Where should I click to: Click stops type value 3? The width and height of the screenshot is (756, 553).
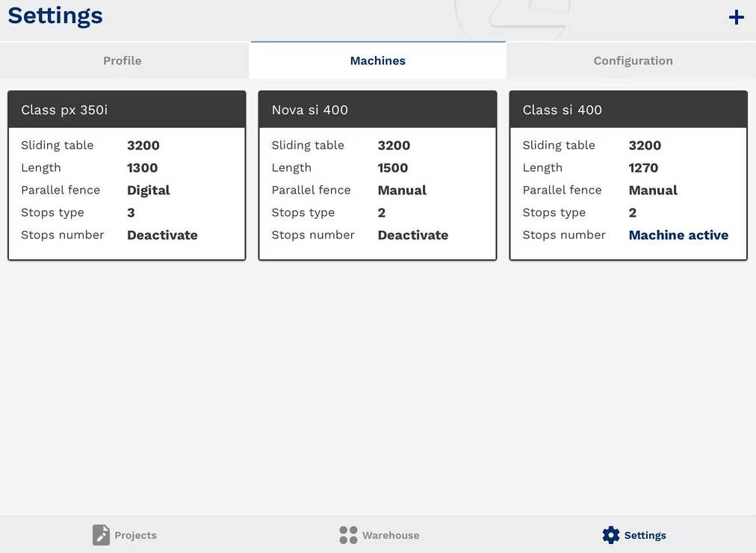[131, 213]
